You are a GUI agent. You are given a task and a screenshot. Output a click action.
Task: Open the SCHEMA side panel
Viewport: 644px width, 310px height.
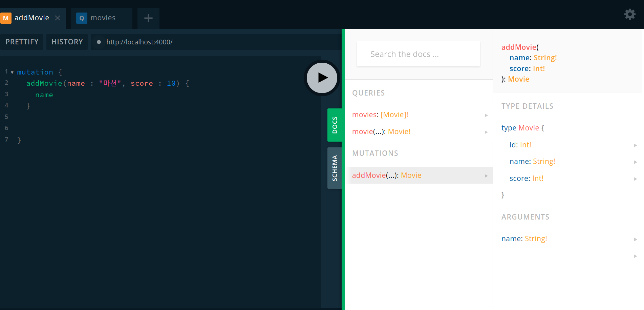pyautogui.click(x=335, y=168)
